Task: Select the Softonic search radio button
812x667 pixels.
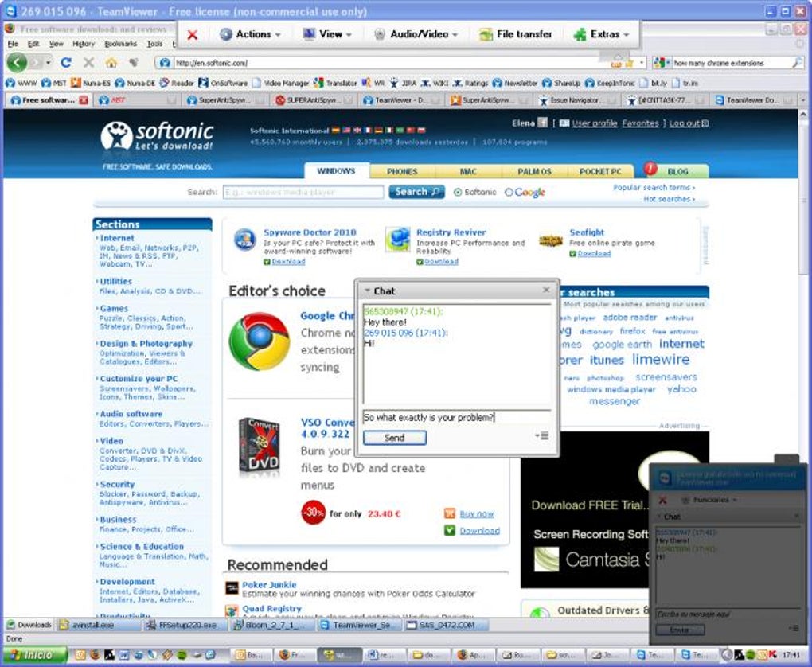Action: tap(457, 192)
